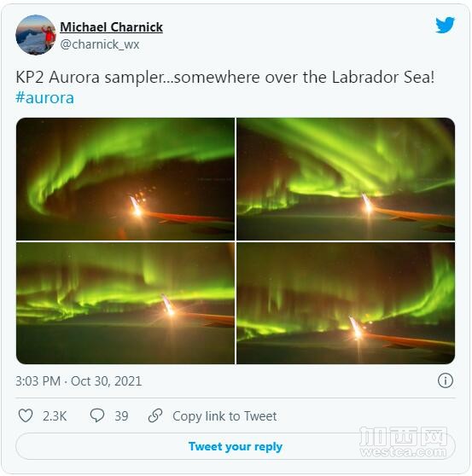Open the tweet info circle icon
This screenshot has width=472, height=476.
(x=446, y=380)
